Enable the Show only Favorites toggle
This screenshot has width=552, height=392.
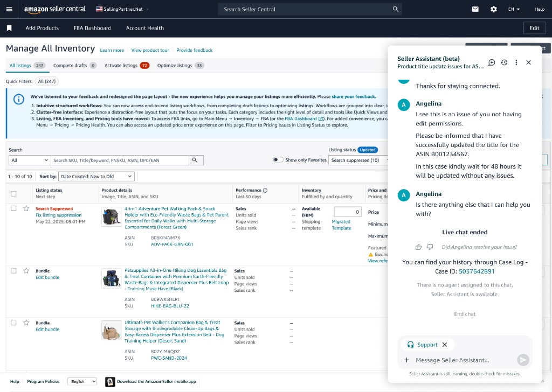coord(278,160)
